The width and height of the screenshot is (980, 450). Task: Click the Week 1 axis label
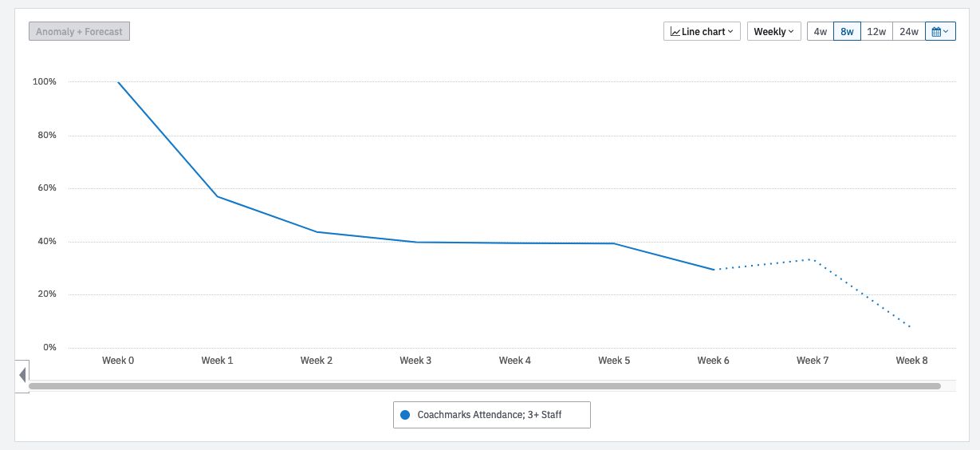217,361
